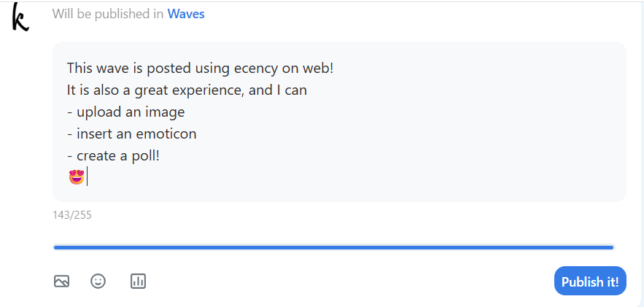Place cursor in "- insert an emoticon" line

click(131, 133)
